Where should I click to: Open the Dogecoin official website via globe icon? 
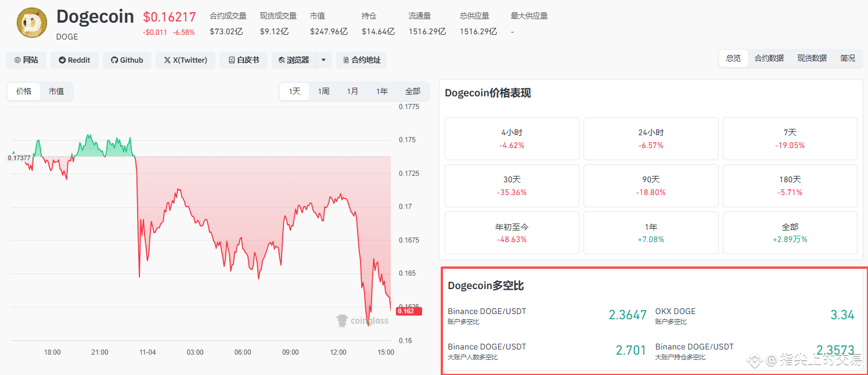tap(26, 60)
